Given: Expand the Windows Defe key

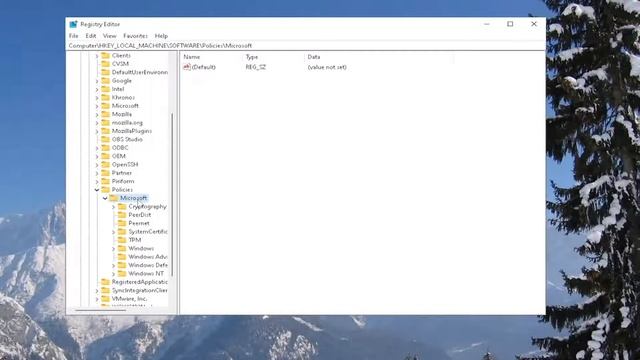Looking at the screenshot, I should pos(113,265).
